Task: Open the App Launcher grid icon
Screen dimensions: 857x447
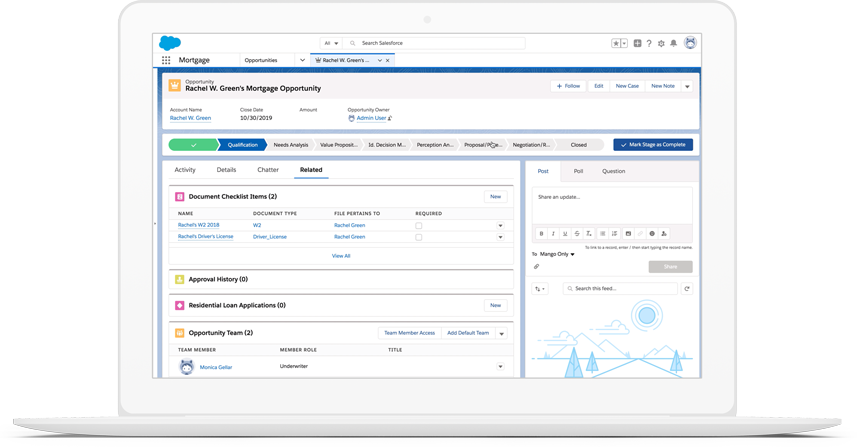Action: click(166, 60)
